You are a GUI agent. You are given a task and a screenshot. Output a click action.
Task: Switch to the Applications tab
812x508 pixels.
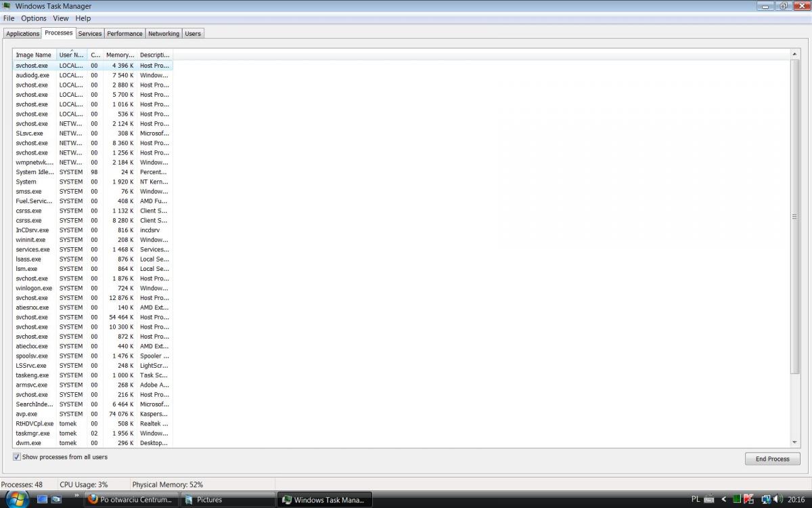pyautogui.click(x=23, y=34)
